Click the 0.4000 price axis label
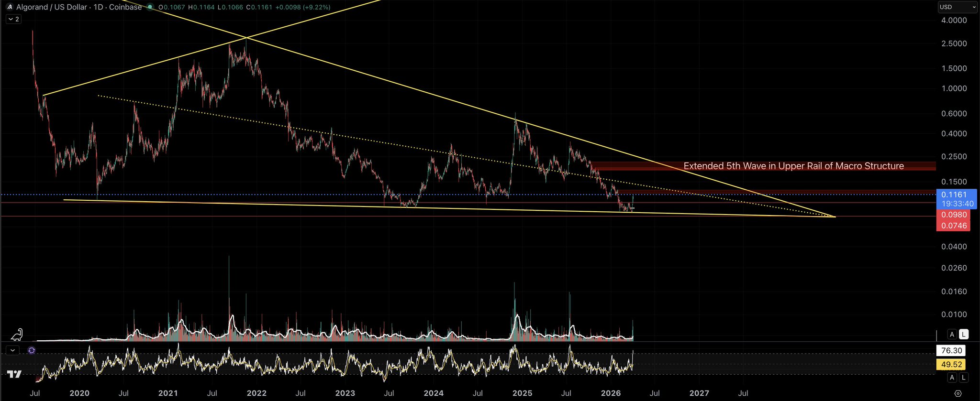The image size is (980, 401). [x=954, y=134]
